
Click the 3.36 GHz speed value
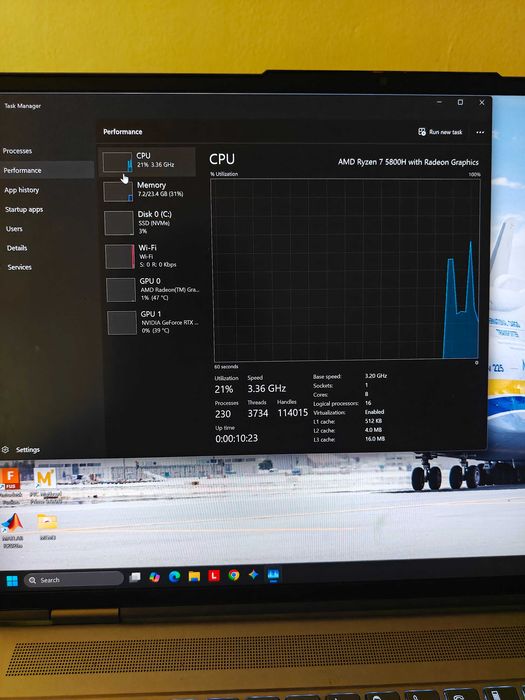tap(267, 388)
